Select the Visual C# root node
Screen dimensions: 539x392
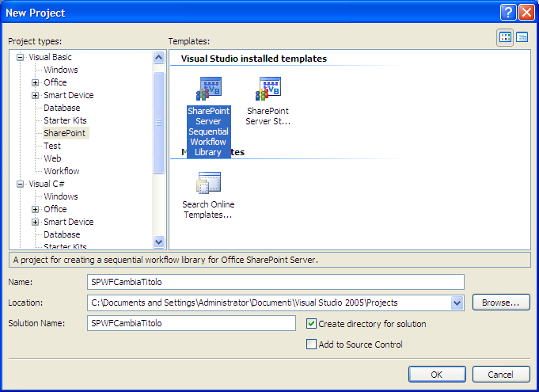[x=47, y=184]
